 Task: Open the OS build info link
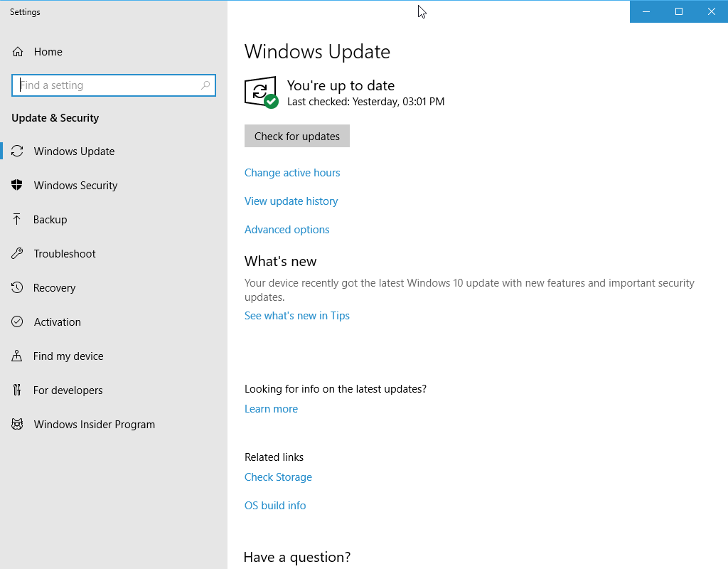tap(275, 506)
